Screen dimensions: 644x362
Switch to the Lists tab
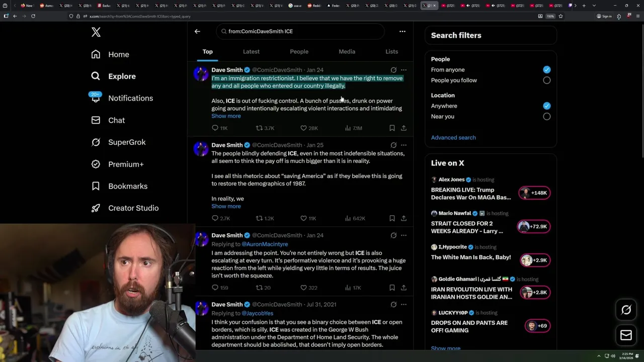click(x=391, y=51)
